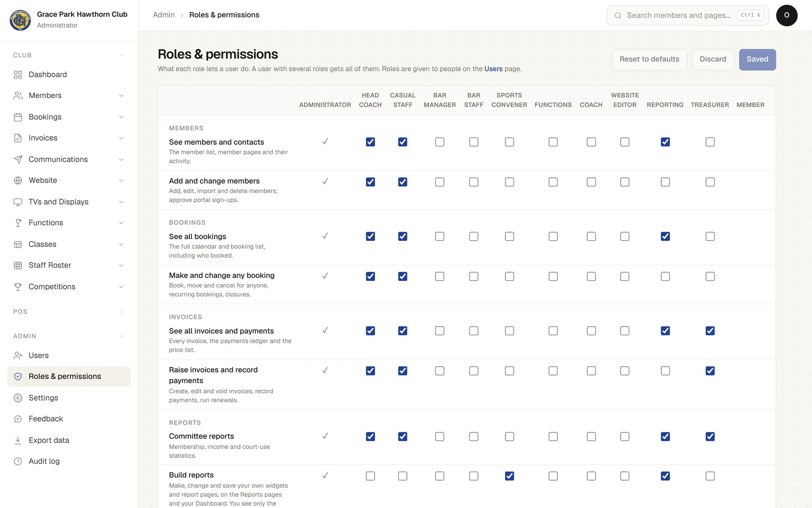The image size is (812, 508).
Task: Follow the Users link in description
Action: [493, 69]
